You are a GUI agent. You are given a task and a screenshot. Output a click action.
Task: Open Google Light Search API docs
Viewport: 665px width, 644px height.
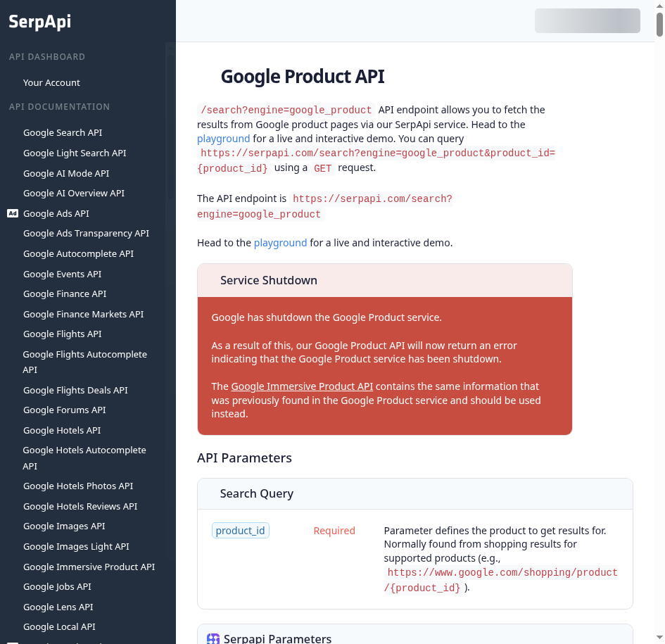click(75, 153)
